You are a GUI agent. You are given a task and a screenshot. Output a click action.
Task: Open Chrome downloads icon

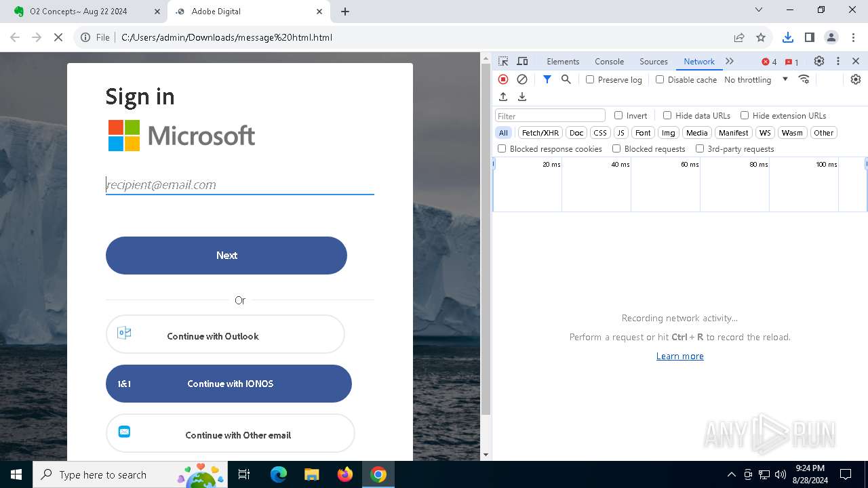point(787,37)
